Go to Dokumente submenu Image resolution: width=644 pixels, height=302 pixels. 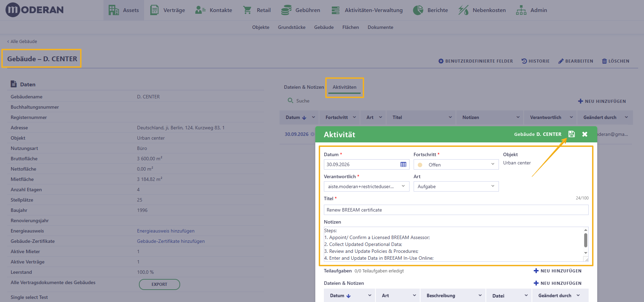380,27
